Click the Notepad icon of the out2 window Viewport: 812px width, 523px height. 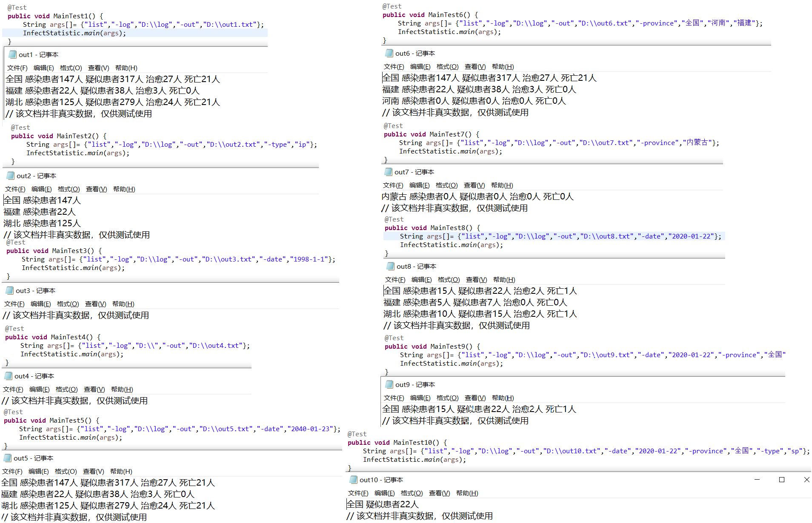[11, 176]
